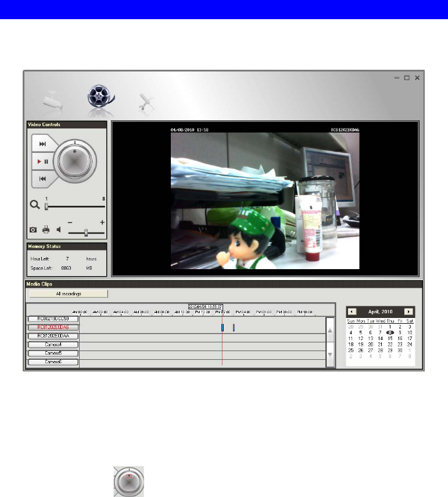This screenshot has height=497, width=448.
Task: Take a snapshot with camera icon
Action: pos(33,230)
